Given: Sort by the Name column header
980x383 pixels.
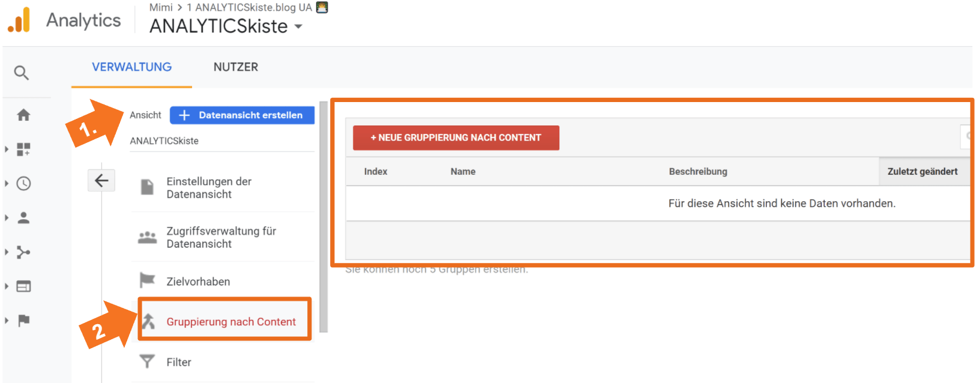Looking at the screenshot, I should 463,172.
